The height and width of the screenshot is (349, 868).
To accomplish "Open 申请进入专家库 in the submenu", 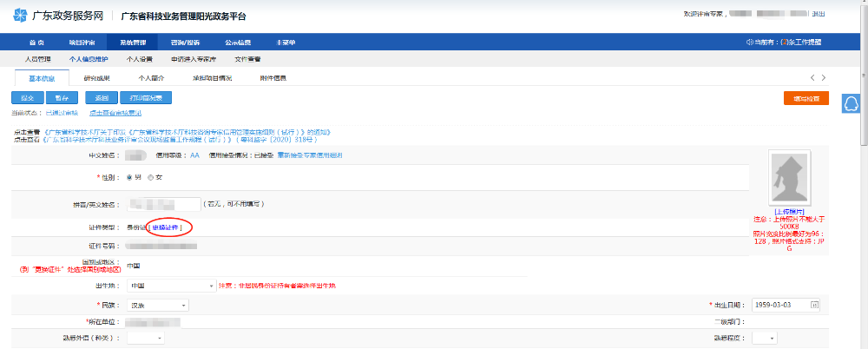I will click(x=194, y=59).
